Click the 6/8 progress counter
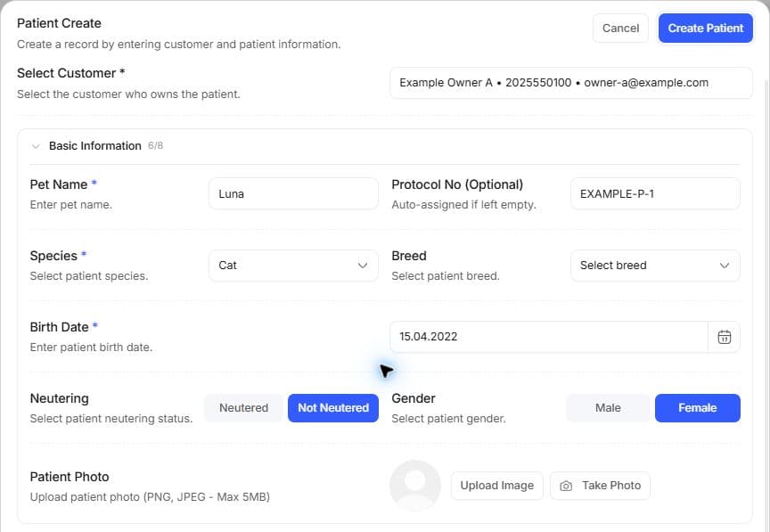The image size is (770, 532). (x=156, y=146)
